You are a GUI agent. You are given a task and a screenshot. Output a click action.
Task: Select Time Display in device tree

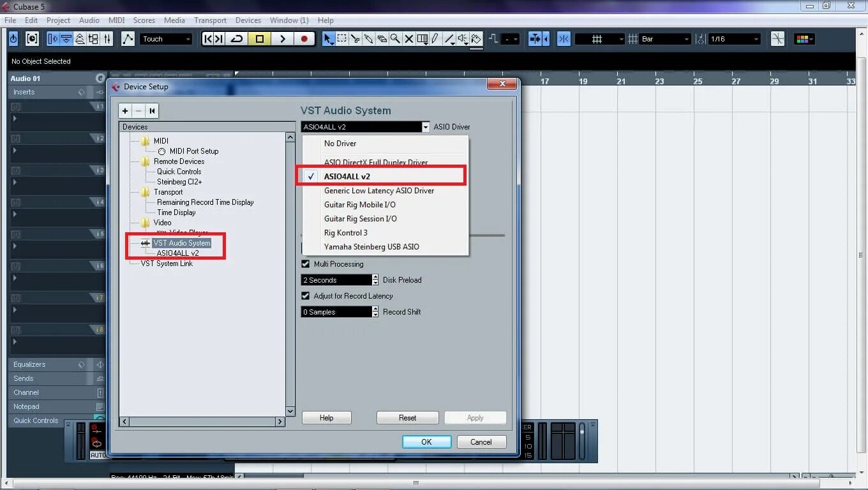point(176,212)
